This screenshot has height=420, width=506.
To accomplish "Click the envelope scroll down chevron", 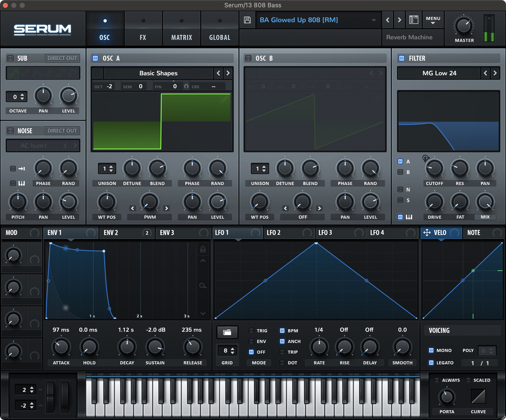I will point(203,313).
